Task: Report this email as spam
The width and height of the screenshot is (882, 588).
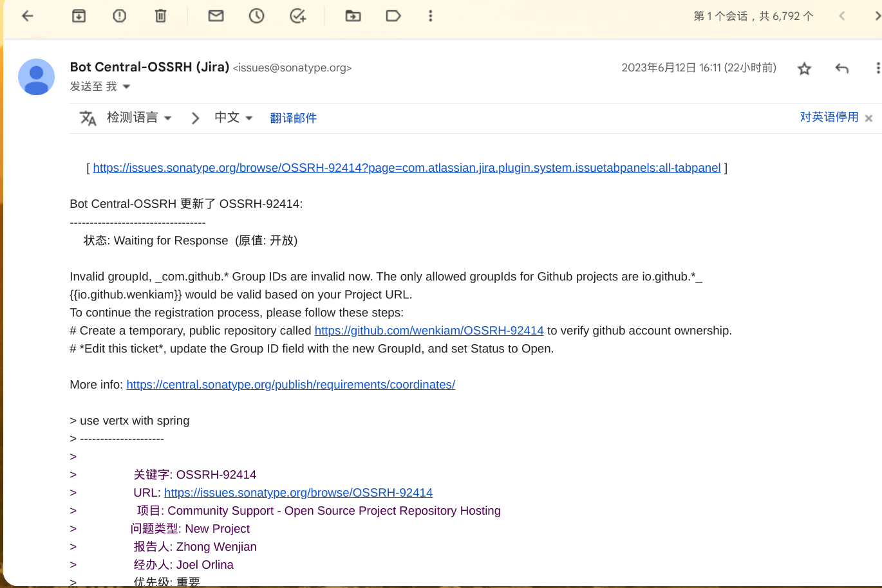Action: click(120, 16)
